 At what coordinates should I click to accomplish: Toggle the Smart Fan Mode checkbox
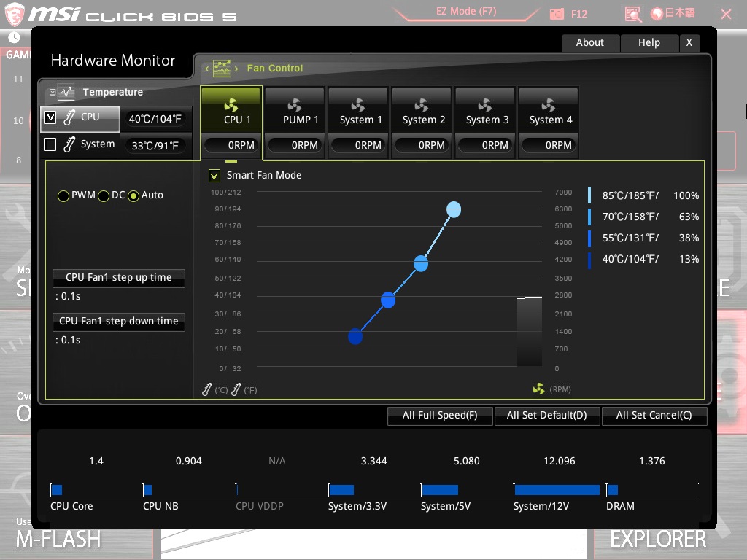(214, 176)
